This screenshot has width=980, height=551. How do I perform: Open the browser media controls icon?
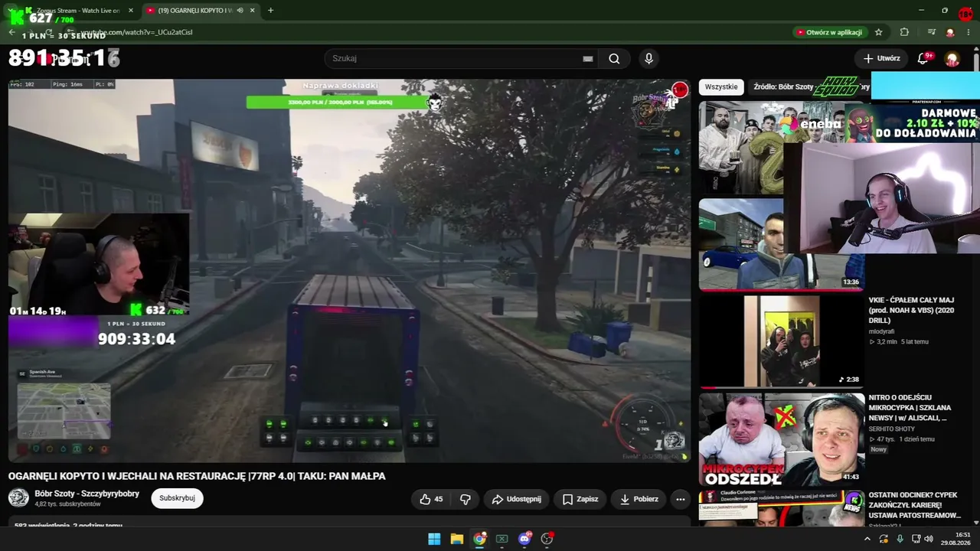[x=931, y=32]
